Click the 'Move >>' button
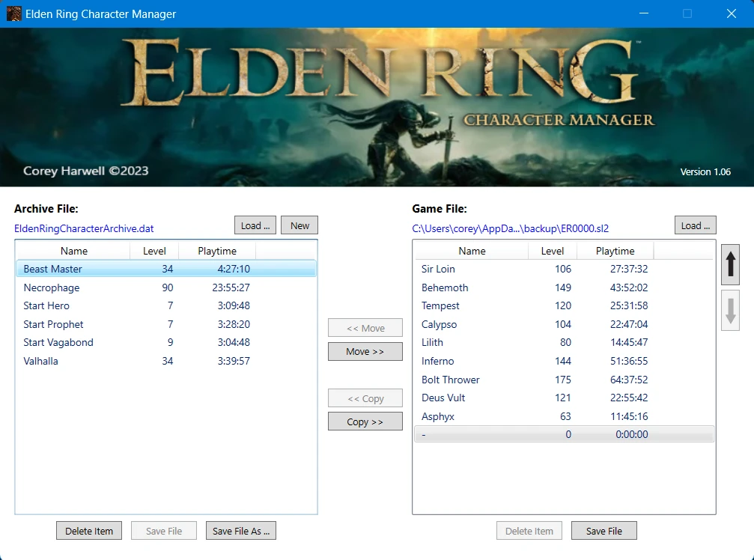The height and width of the screenshot is (560, 754). 365,351
